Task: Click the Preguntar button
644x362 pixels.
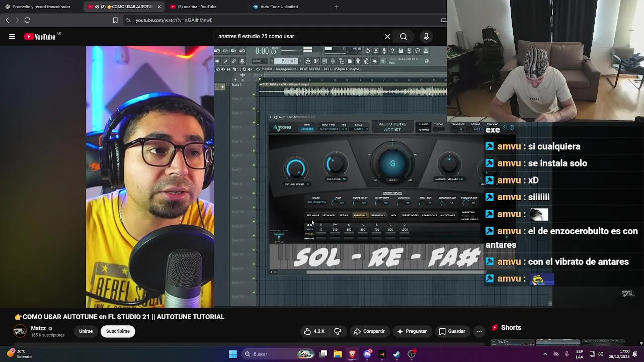Action: click(411, 331)
